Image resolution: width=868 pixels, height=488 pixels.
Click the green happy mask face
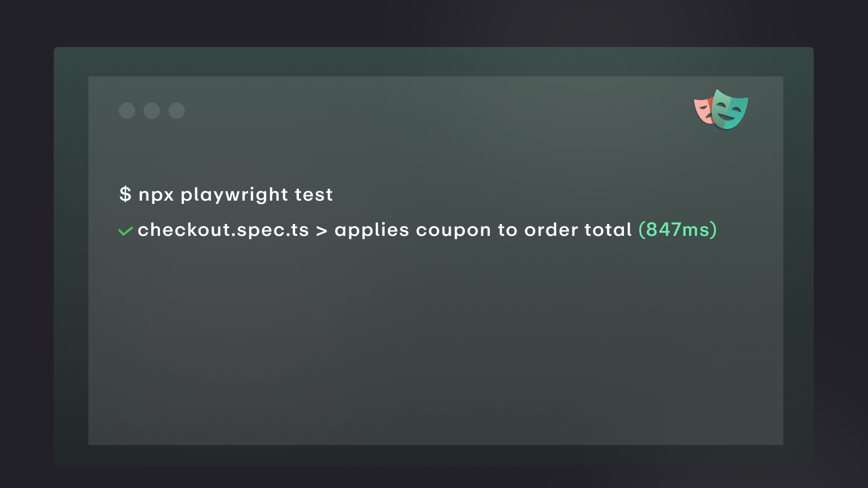(x=730, y=110)
